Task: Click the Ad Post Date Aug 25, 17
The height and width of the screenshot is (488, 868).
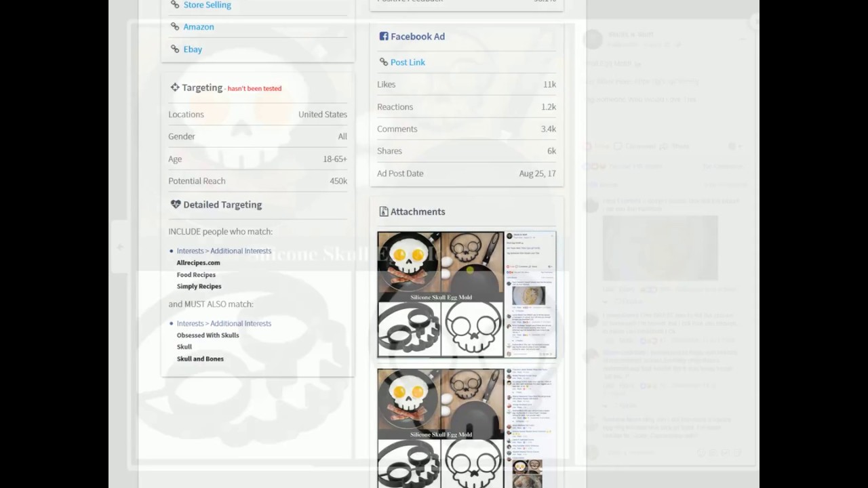Action: tap(537, 174)
